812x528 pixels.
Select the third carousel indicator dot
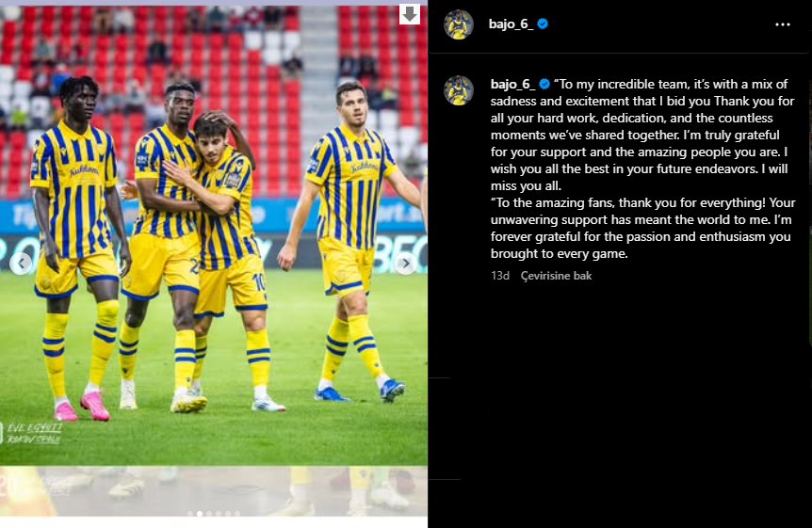point(209,514)
